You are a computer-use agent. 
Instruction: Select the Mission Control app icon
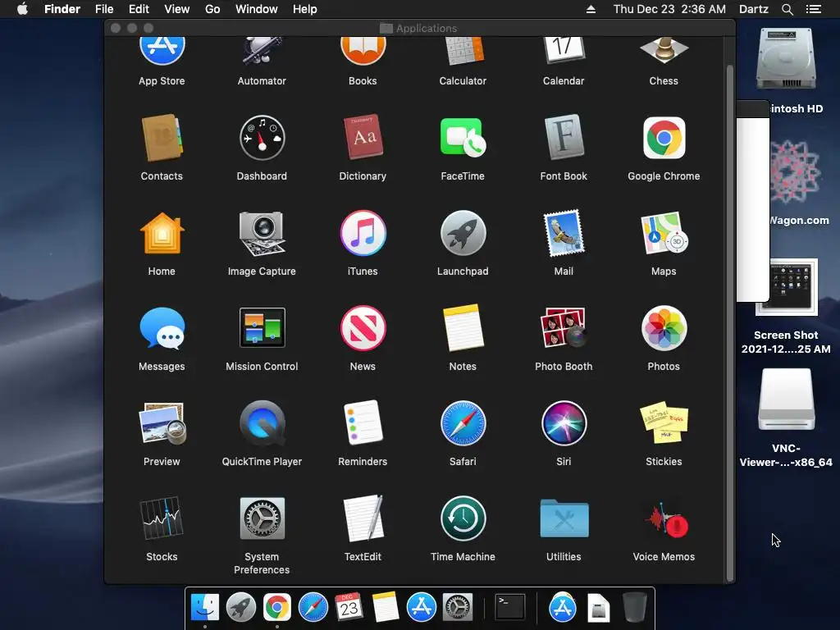(262, 328)
